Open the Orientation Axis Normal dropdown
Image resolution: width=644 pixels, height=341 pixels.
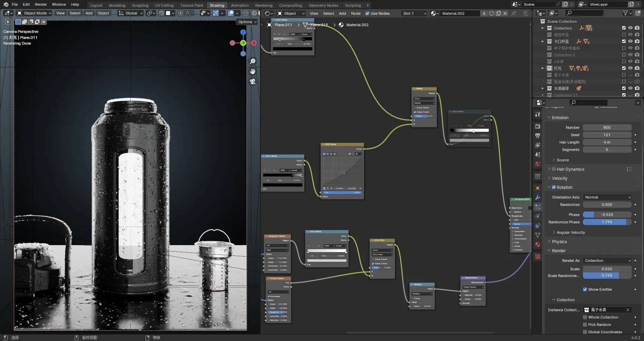click(x=607, y=197)
